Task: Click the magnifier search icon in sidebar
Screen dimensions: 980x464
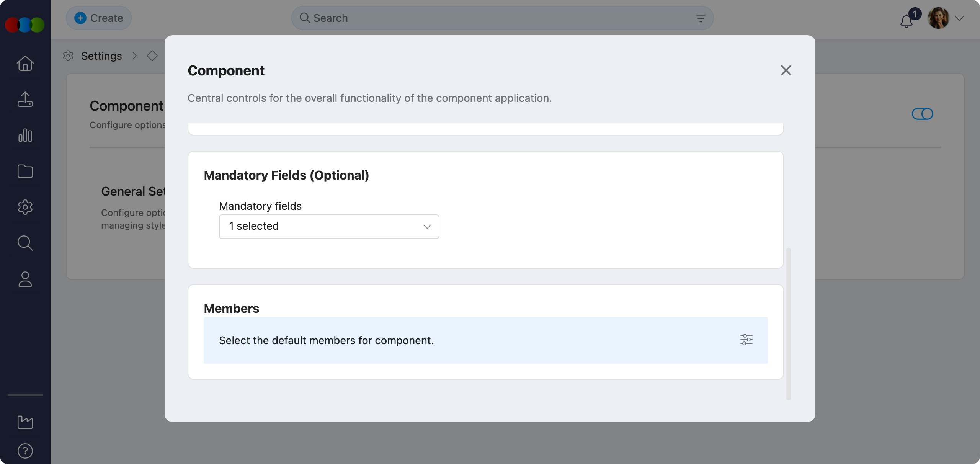Action: coord(25,243)
